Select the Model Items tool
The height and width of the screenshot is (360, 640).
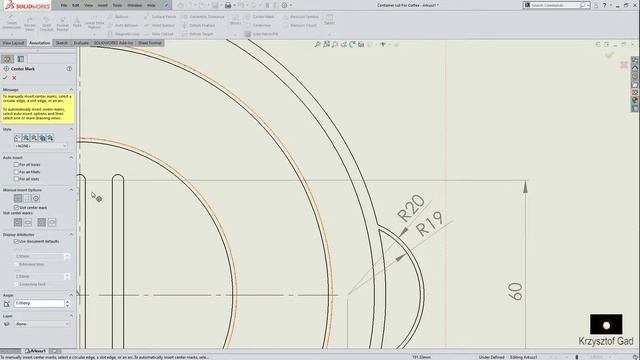[30, 24]
